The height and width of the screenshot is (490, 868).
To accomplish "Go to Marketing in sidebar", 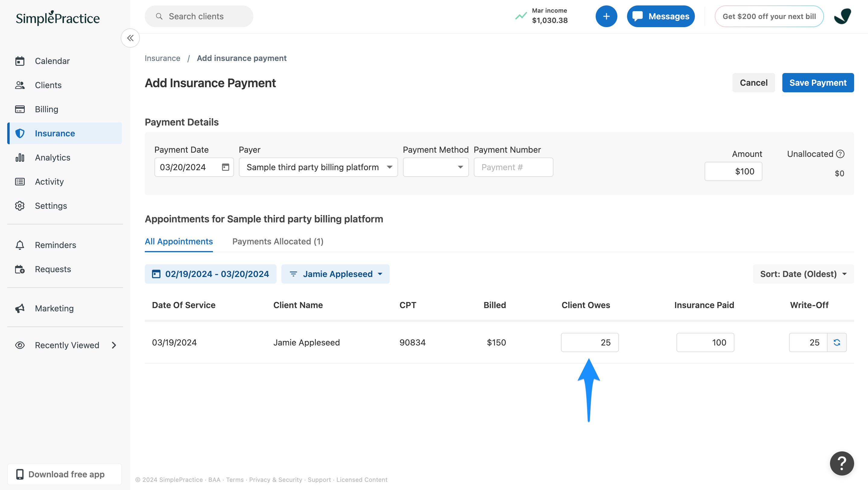I will [65, 308].
